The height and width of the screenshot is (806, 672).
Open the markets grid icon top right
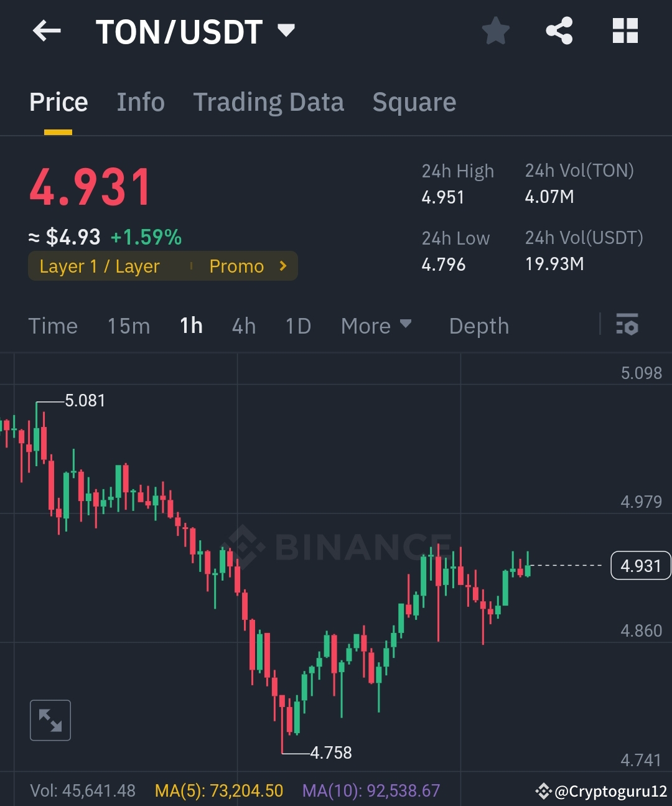(624, 30)
